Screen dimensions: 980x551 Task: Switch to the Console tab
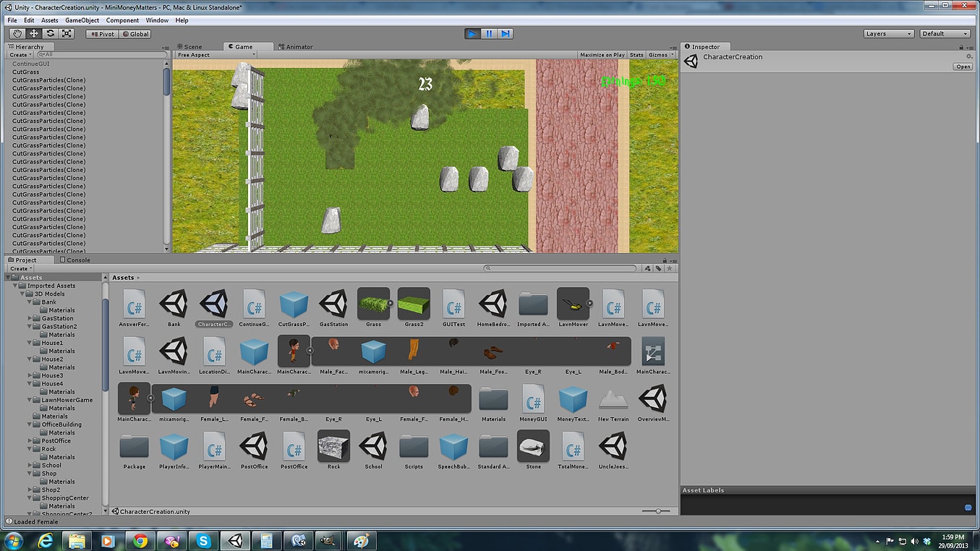[74, 260]
